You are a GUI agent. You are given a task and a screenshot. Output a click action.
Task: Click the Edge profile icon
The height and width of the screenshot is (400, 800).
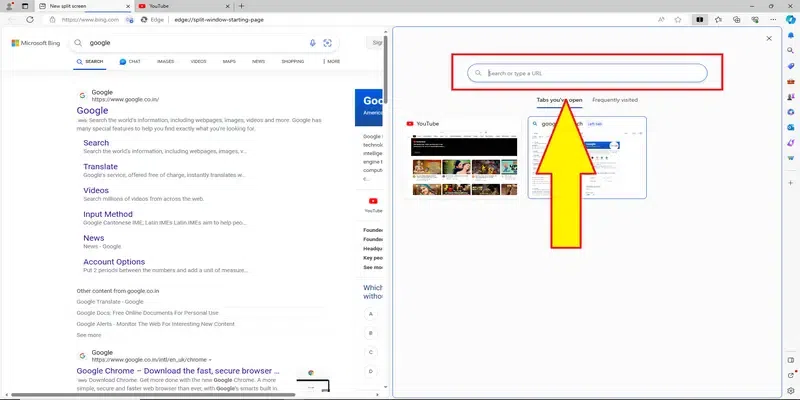coord(9,6)
